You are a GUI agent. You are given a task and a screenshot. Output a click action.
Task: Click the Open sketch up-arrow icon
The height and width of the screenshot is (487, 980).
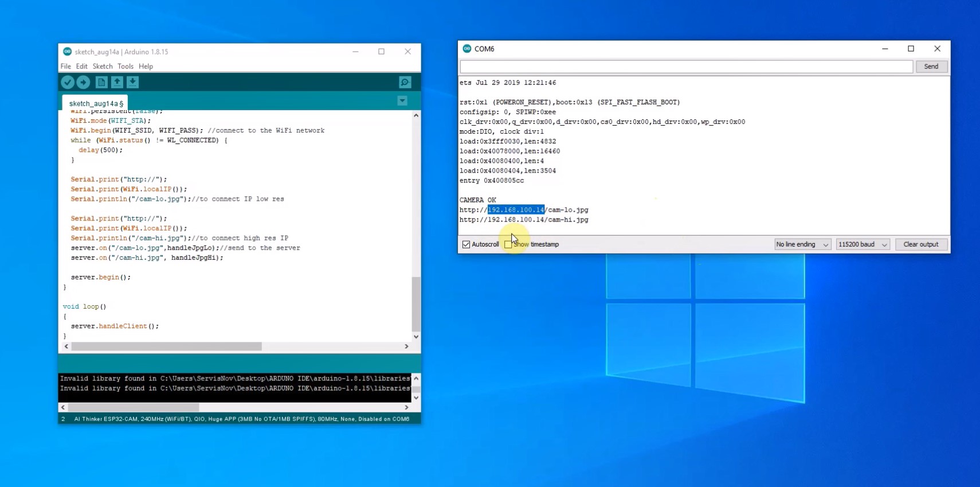117,83
